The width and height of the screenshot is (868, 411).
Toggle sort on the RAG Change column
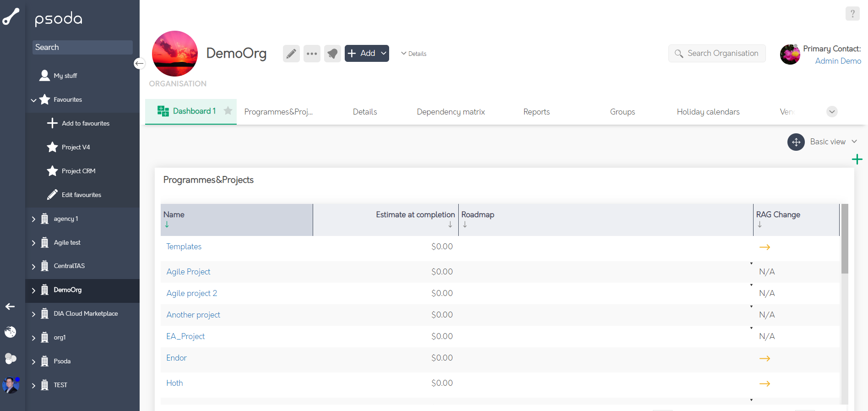759,225
